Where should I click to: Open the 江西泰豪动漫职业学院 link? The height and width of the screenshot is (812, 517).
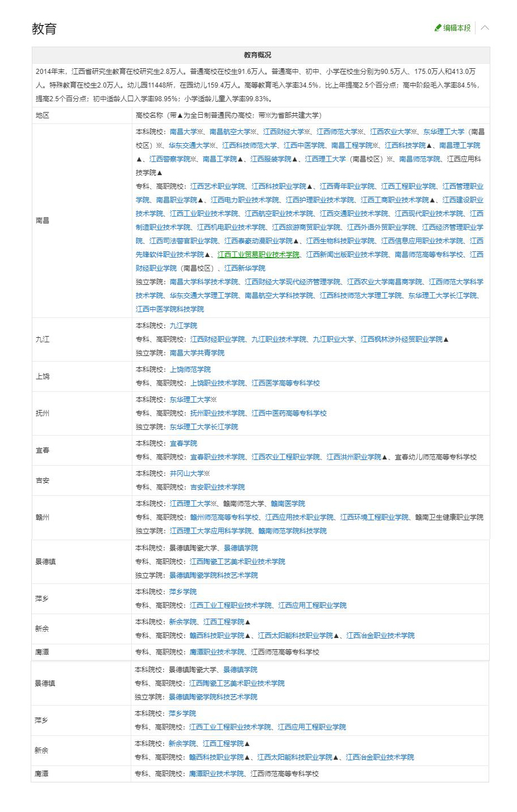point(258,241)
